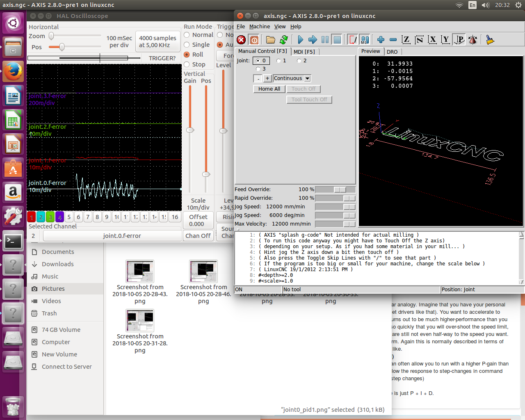525x420 pixels.
Task: Click the Home All button
Action: (x=269, y=89)
